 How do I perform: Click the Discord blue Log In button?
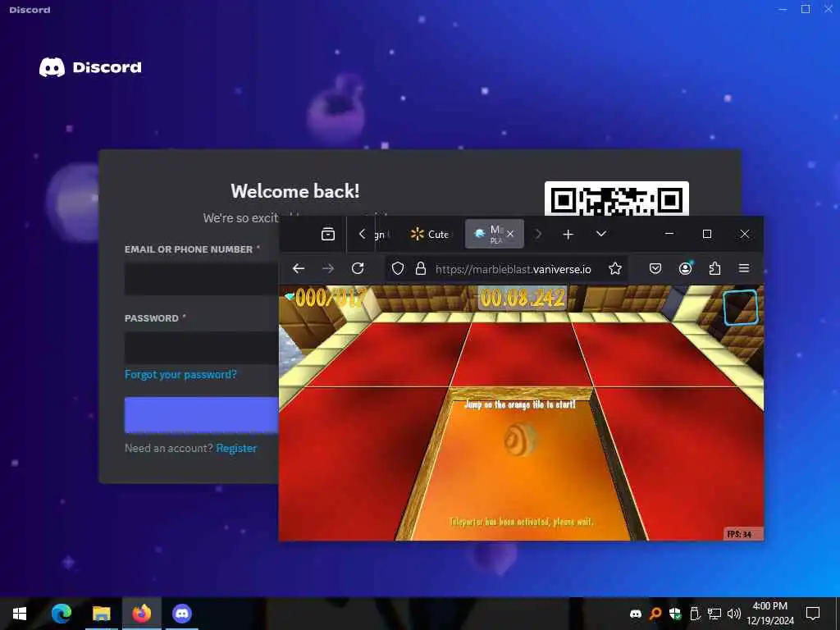[x=202, y=414]
